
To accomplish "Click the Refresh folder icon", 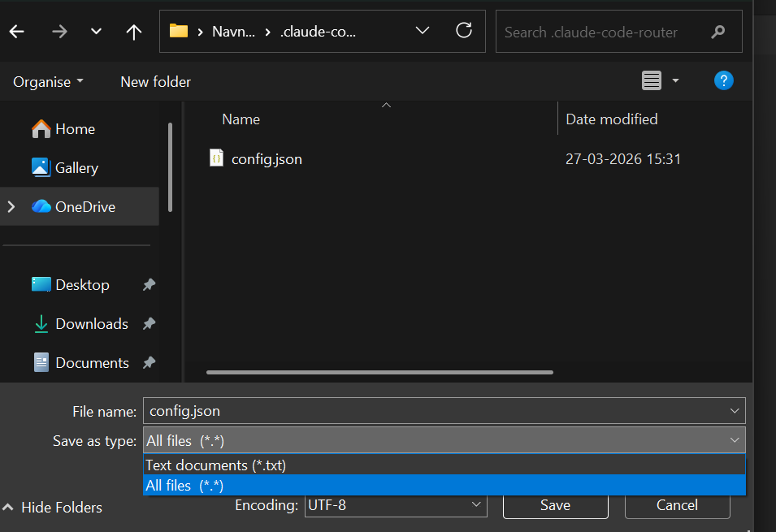I will point(464,31).
